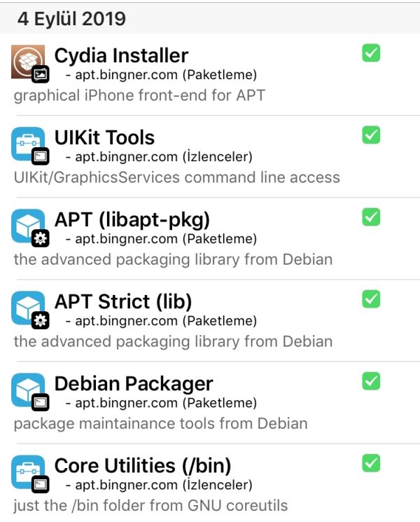Tap the Cydia Installer package icon
The width and height of the screenshot is (420, 522).
[28, 62]
